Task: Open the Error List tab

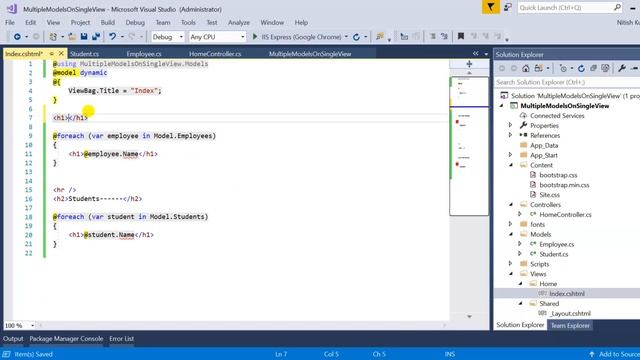Action: click(x=121, y=338)
